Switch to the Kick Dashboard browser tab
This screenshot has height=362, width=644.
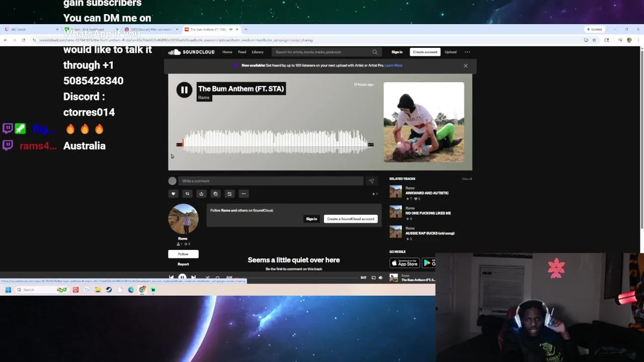(x=92, y=29)
